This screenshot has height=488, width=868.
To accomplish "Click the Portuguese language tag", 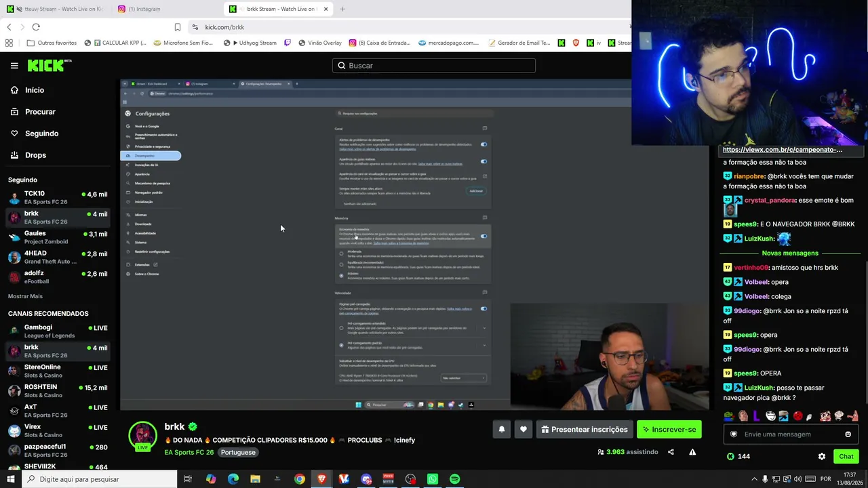I will (238, 452).
